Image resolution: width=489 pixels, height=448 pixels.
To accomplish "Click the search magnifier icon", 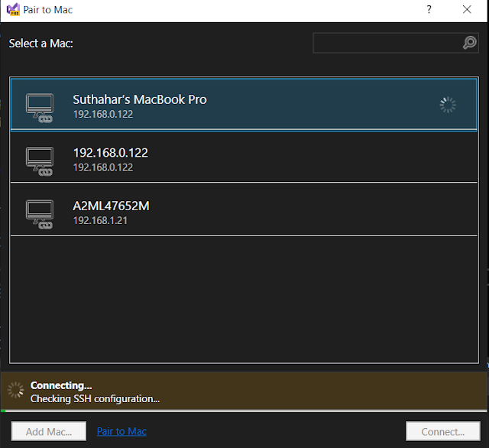I will tap(469, 43).
